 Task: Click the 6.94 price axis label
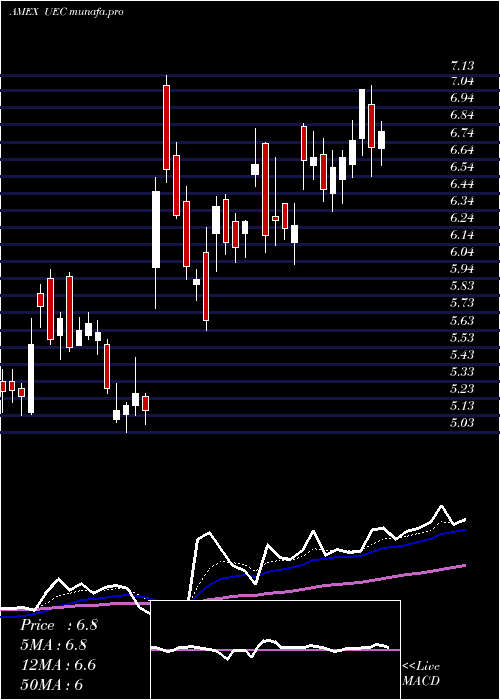(x=462, y=98)
